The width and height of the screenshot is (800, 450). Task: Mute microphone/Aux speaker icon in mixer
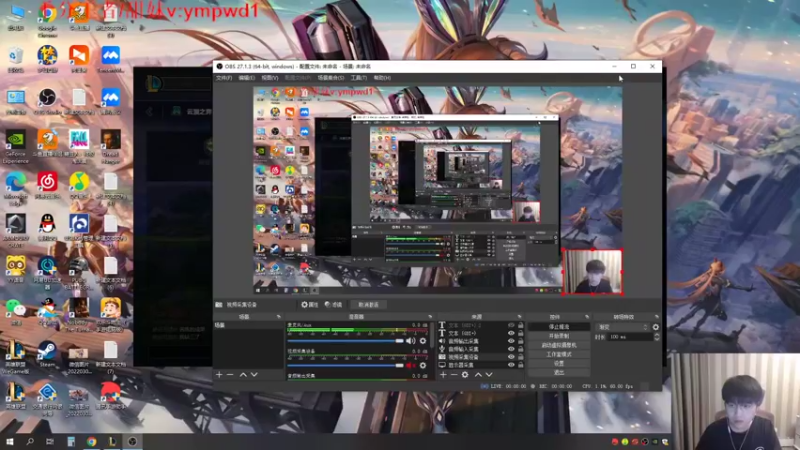point(411,341)
